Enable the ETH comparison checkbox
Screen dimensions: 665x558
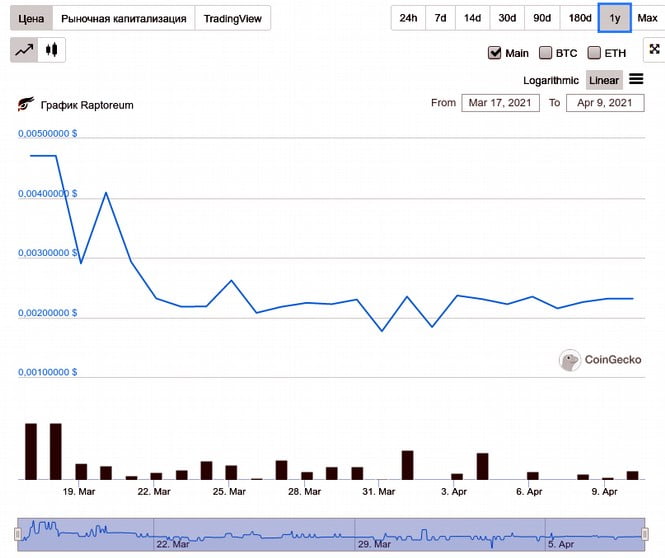click(x=594, y=53)
